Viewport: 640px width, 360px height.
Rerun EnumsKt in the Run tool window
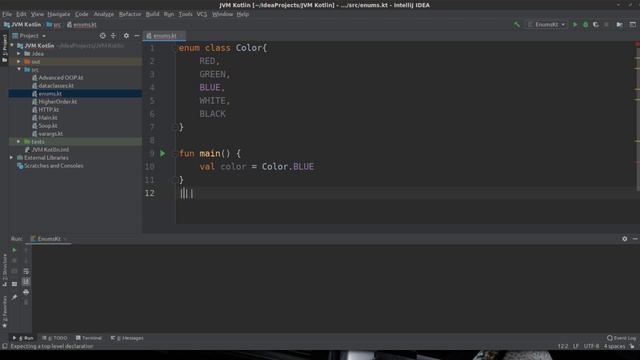click(x=14, y=250)
